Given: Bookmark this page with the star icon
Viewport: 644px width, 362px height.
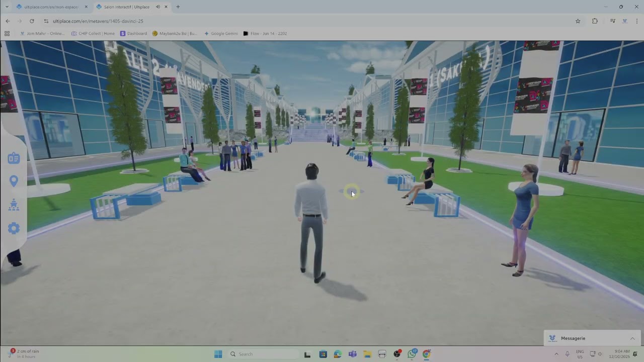Looking at the screenshot, I should (x=578, y=21).
